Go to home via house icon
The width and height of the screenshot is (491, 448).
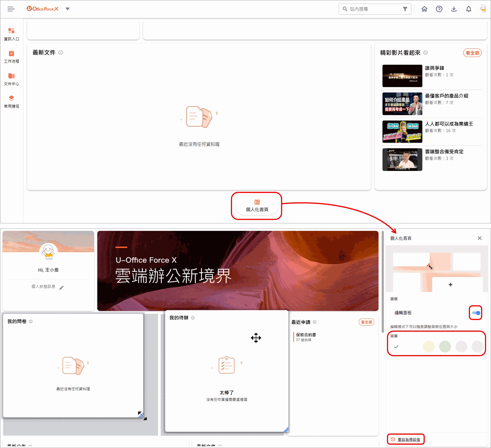(424, 9)
